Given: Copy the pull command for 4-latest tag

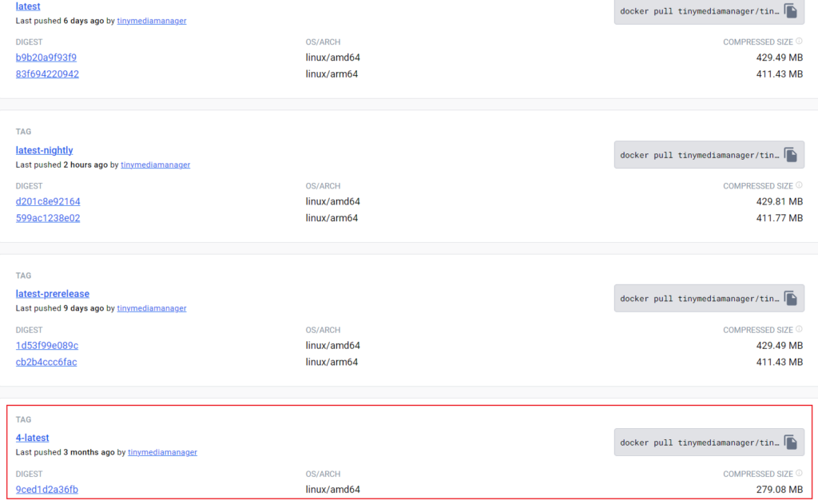Looking at the screenshot, I should [790, 442].
